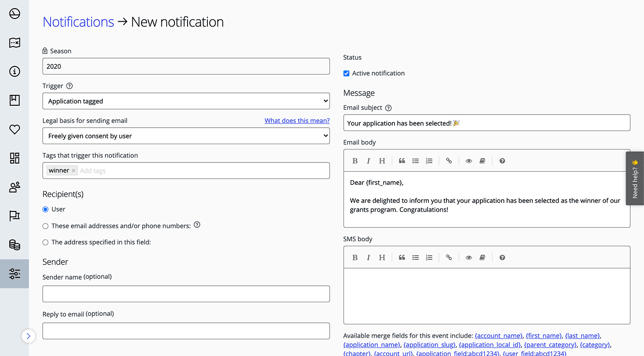The width and height of the screenshot is (644, 356).
Task: Insert link using Email body toolbar
Action: click(x=449, y=161)
